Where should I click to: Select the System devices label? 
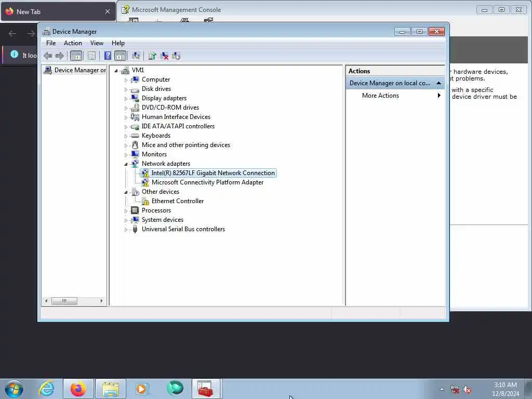[x=163, y=220]
